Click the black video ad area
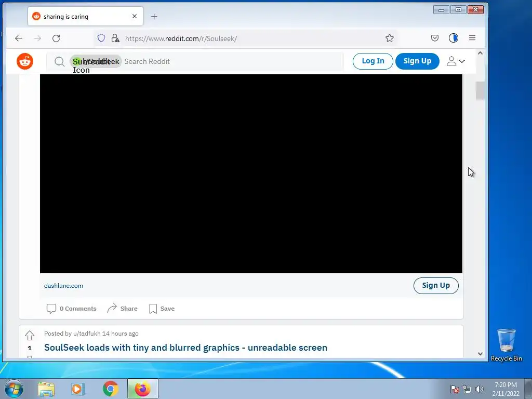Screen dimensions: 532x399 point(251,174)
